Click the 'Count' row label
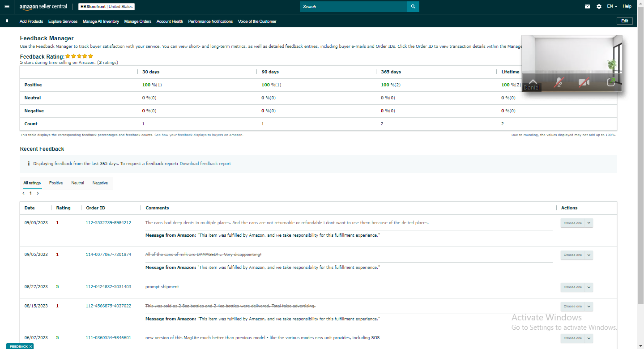The image size is (644, 349). click(x=31, y=124)
